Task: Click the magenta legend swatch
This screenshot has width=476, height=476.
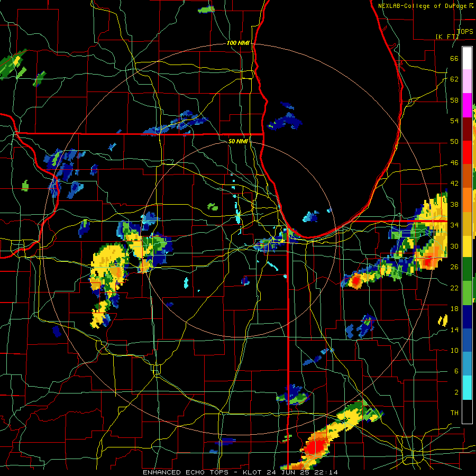Action: pyautogui.click(x=467, y=105)
